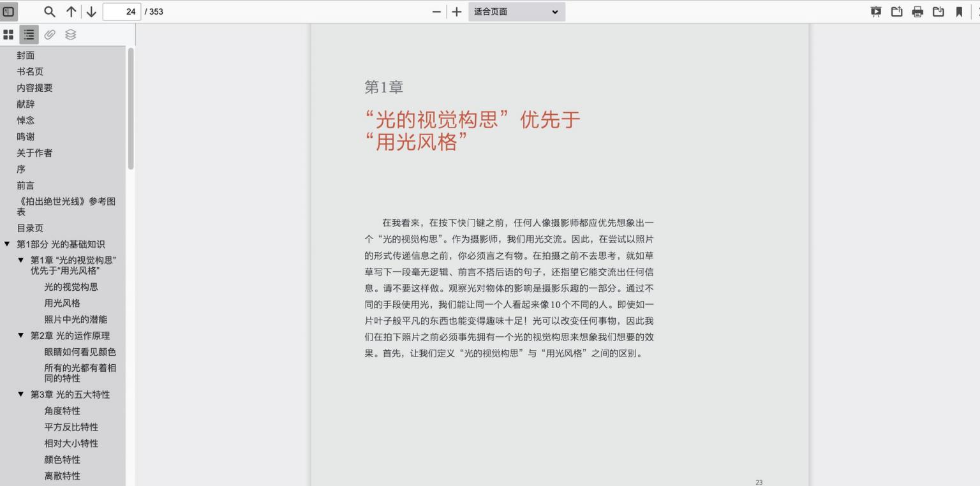Open the 适合页面 zoom dropdown
Screen dimensions: 980x486
point(516,11)
